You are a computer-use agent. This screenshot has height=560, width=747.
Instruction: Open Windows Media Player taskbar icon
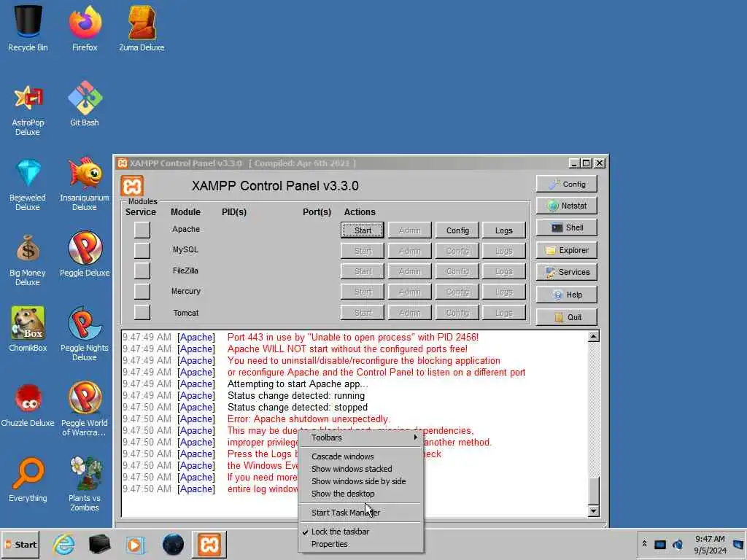pos(136,544)
